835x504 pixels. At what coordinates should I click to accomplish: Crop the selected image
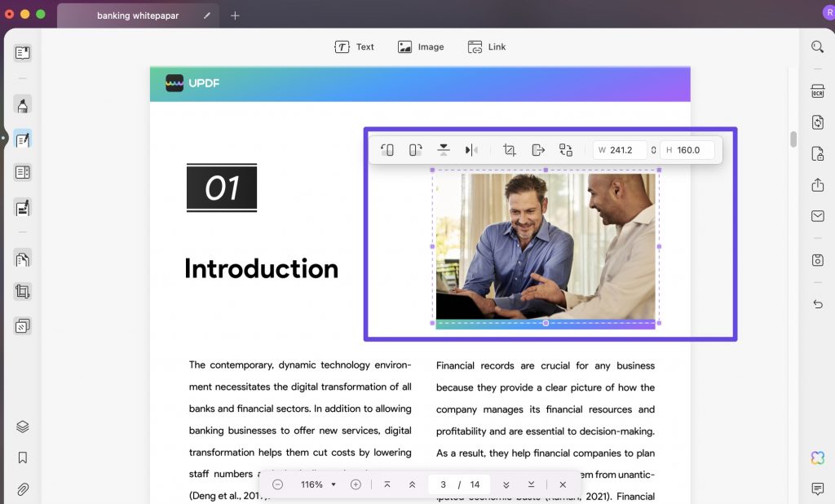click(510, 149)
